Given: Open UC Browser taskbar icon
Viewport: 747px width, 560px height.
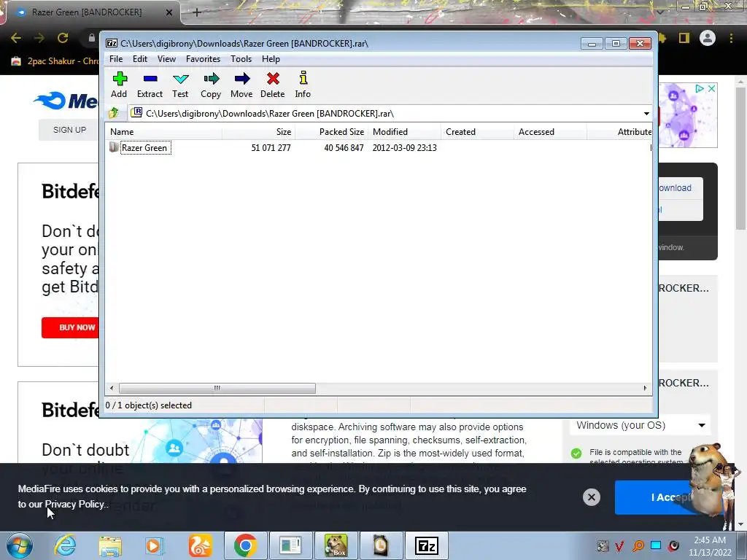Looking at the screenshot, I should [x=200, y=545].
